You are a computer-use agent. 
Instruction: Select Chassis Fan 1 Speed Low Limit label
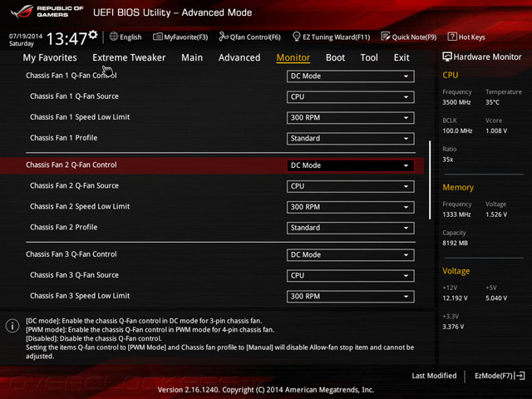click(x=80, y=117)
